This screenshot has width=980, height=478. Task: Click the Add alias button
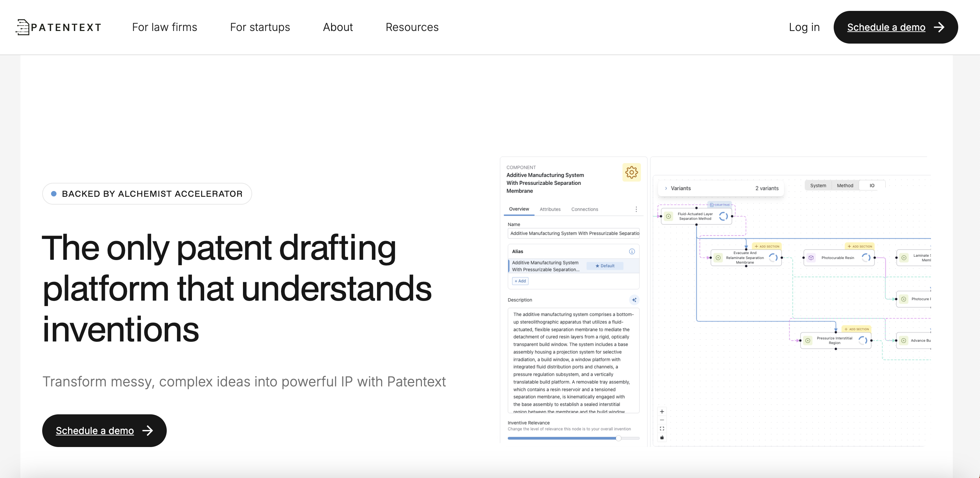tap(520, 281)
